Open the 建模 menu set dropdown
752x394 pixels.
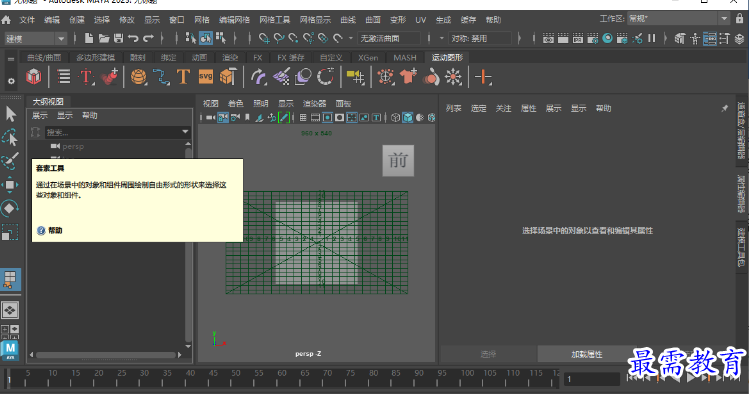[x=35, y=38]
